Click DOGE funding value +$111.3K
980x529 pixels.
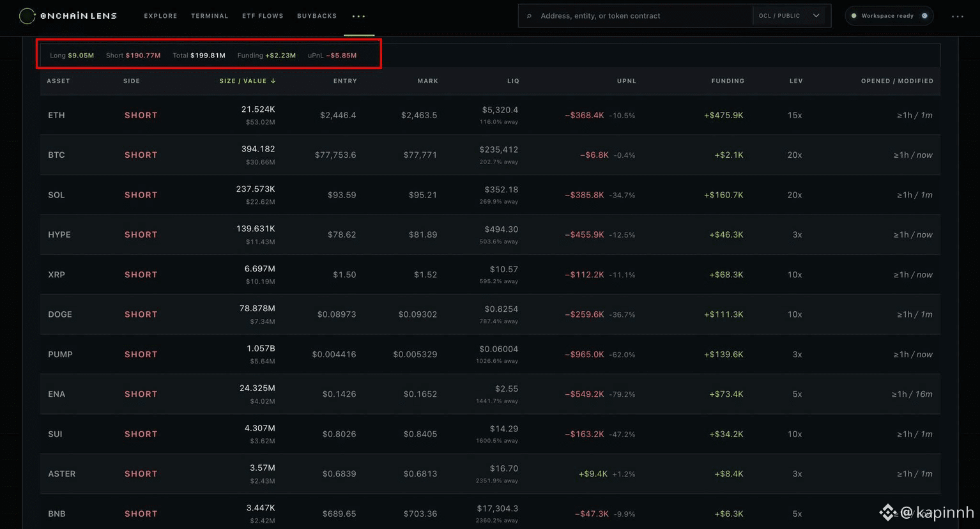[724, 315]
